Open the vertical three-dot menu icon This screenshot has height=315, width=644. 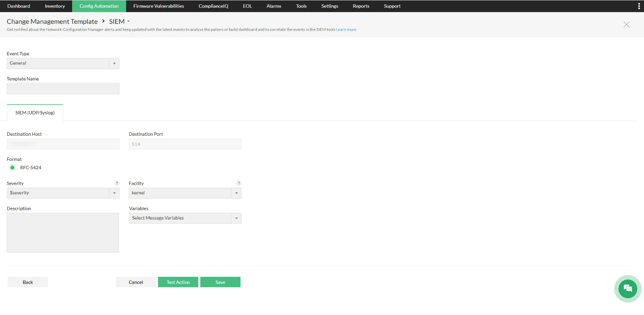(639, 6)
